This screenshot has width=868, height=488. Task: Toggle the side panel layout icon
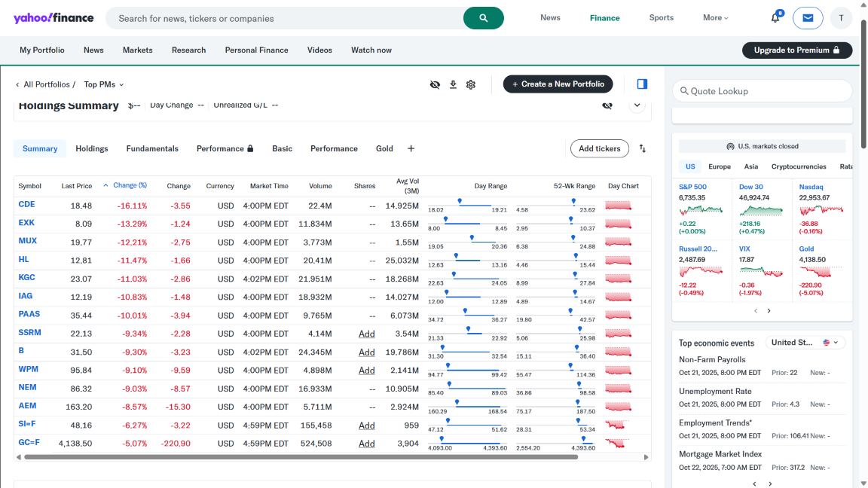pos(642,84)
